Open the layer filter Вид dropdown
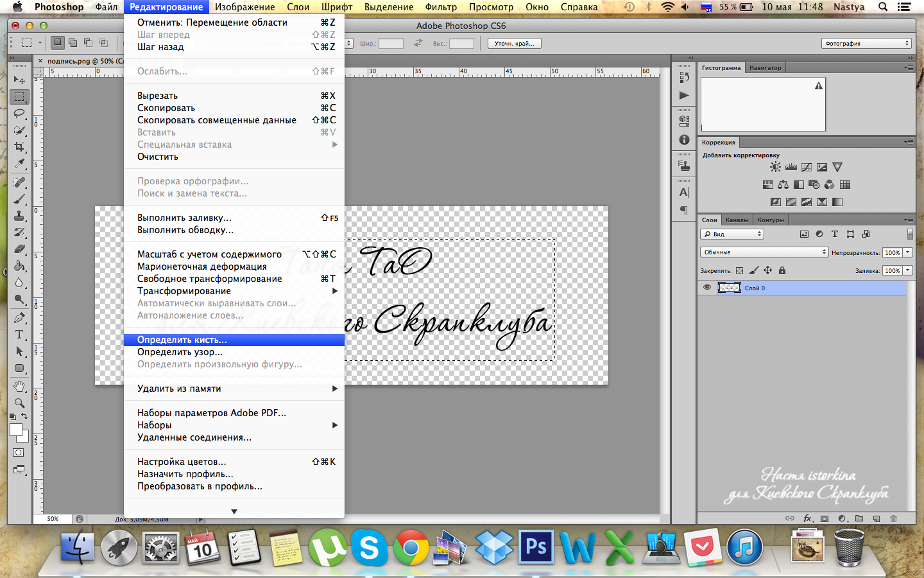The height and width of the screenshot is (578, 924). point(732,234)
